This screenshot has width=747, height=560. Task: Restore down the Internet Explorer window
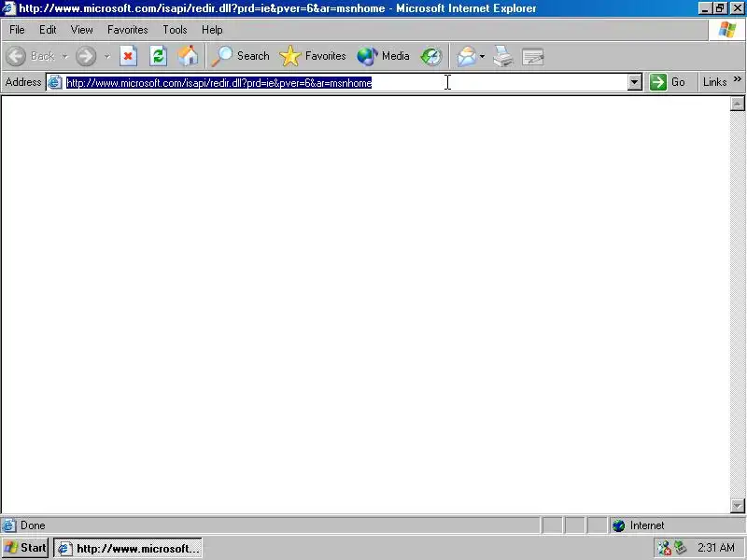click(720, 8)
